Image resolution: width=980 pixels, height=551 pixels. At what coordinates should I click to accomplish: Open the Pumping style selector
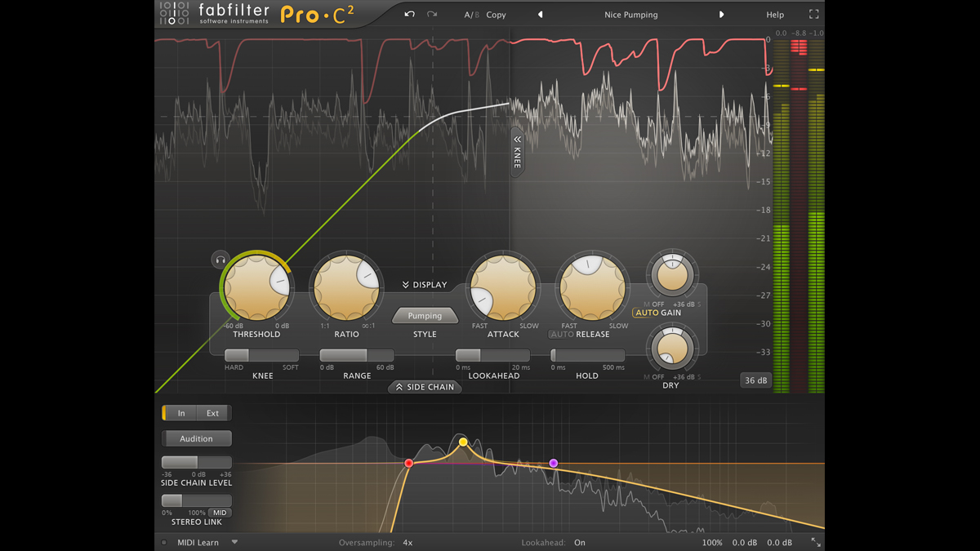pos(425,315)
